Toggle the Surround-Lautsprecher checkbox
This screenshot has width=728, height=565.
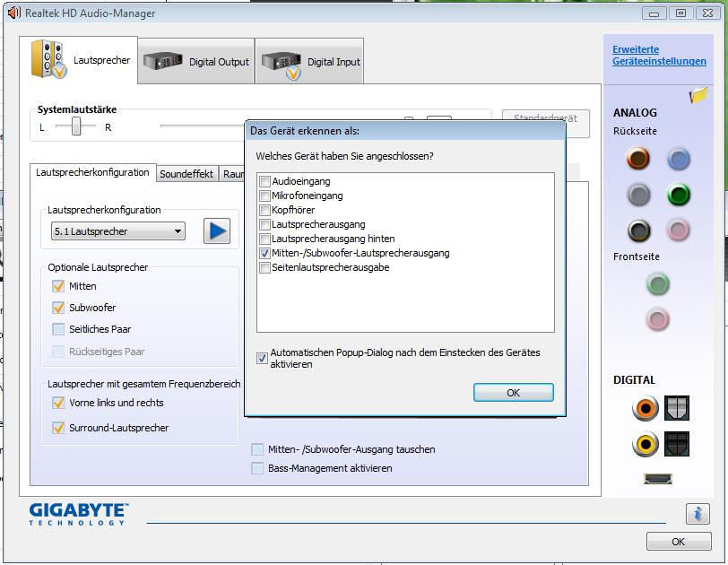click(x=58, y=428)
